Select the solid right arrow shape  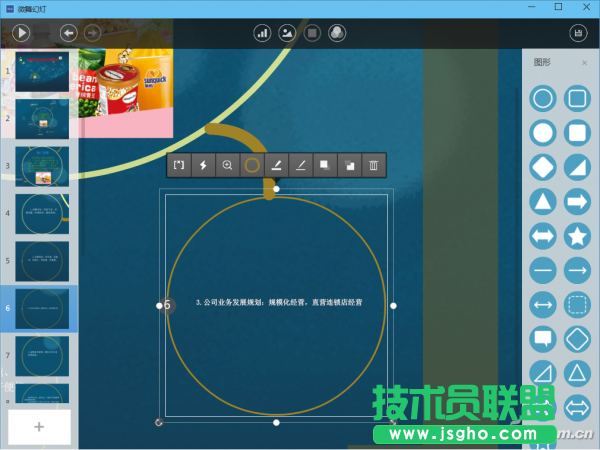577,202
